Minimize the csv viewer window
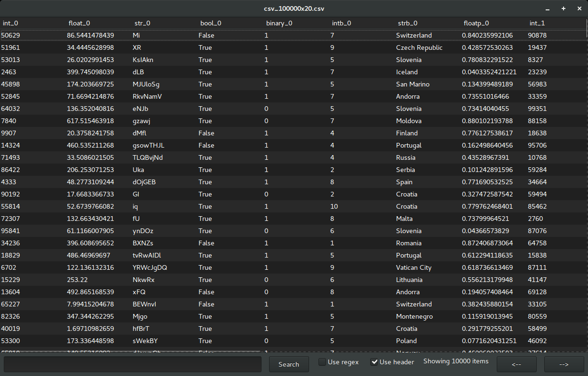The height and width of the screenshot is (376, 588). point(548,8)
